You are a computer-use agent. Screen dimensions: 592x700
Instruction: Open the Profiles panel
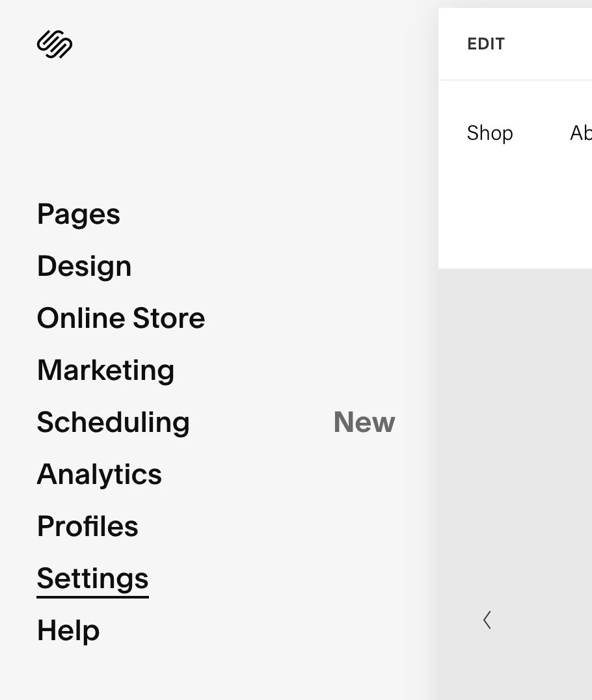pyautogui.click(x=87, y=526)
